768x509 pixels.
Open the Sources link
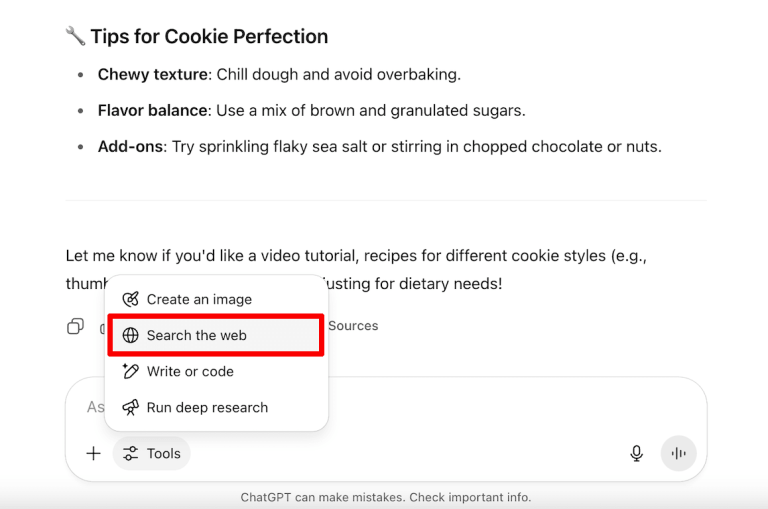pyautogui.click(x=353, y=326)
